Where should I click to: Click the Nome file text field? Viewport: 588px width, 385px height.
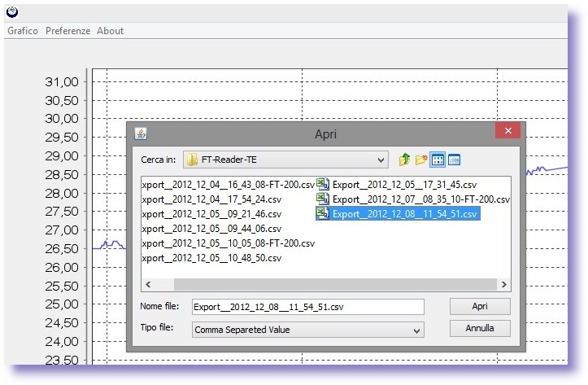pos(307,307)
